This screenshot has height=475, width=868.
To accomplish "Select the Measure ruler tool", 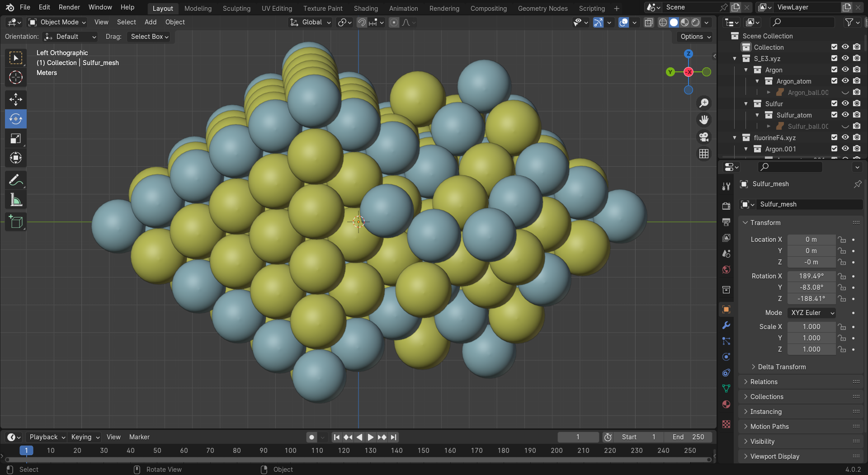I will [x=16, y=200].
